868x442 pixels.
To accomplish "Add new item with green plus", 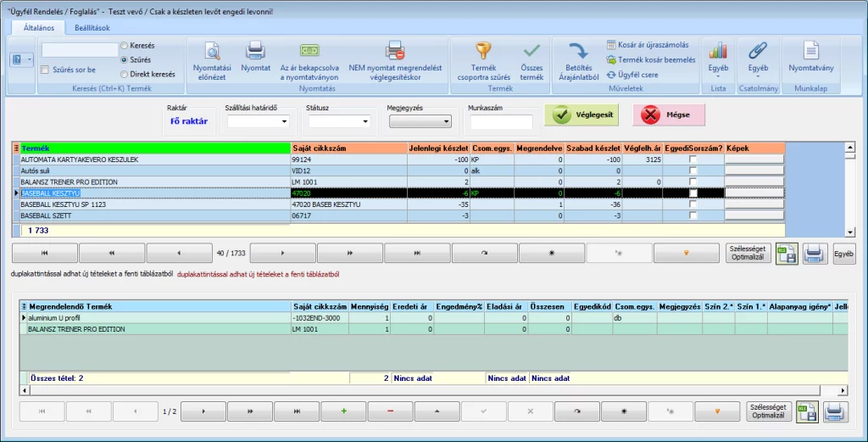I will click(344, 411).
